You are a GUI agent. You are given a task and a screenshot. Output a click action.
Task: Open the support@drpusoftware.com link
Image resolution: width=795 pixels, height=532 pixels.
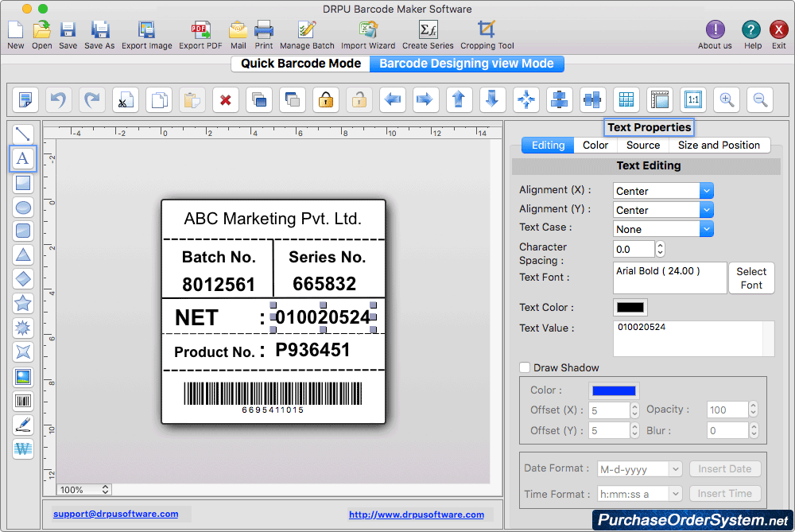pos(115,514)
